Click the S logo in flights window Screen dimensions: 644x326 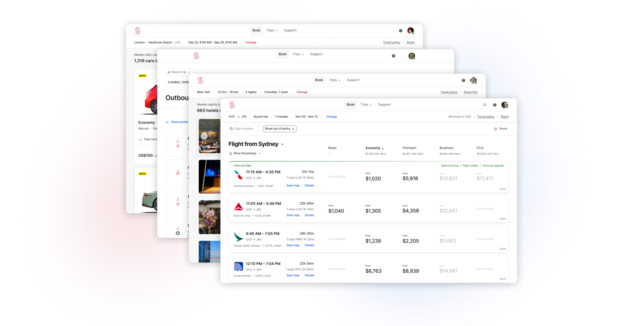(232, 105)
